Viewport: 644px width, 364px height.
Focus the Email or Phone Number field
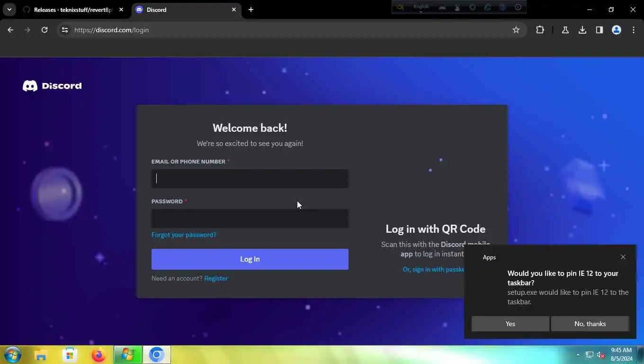pyautogui.click(x=250, y=179)
